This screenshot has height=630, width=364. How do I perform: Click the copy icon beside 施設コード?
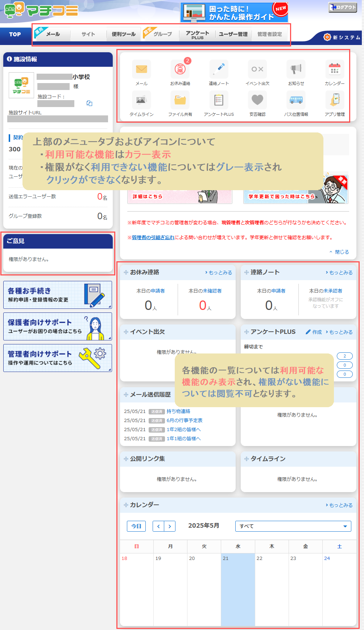[89, 103]
